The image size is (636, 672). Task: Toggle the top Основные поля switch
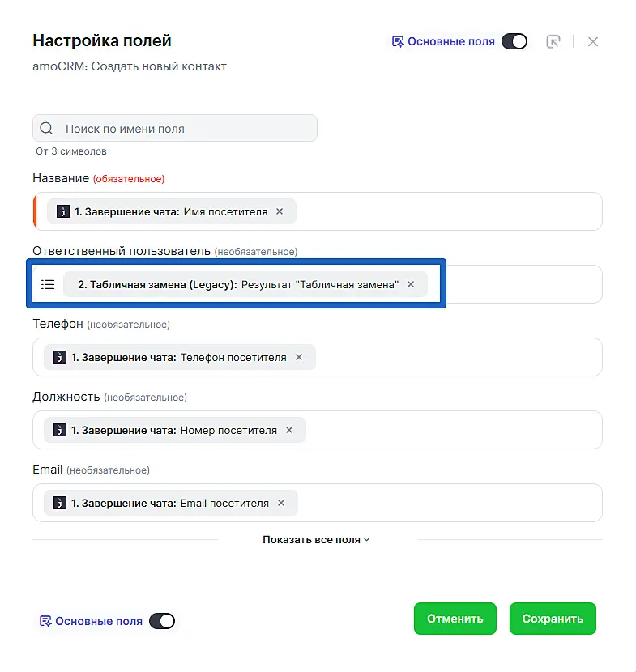point(514,41)
